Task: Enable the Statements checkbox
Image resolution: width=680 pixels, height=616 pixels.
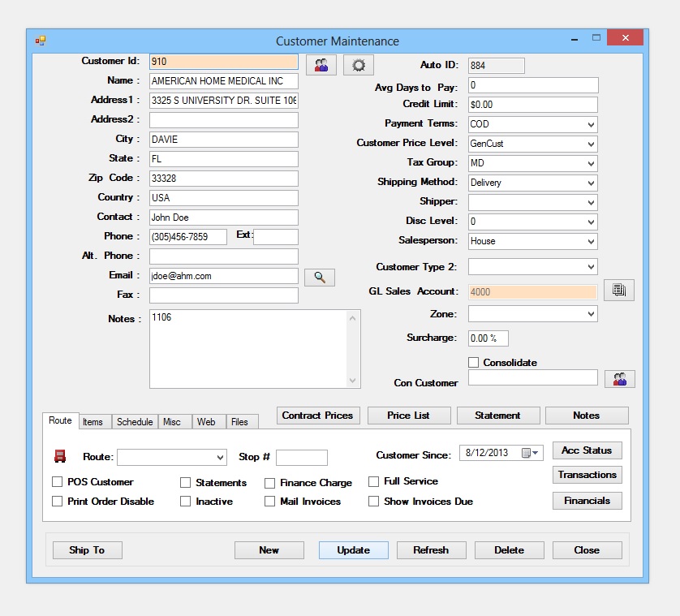Action: [185, 482]
